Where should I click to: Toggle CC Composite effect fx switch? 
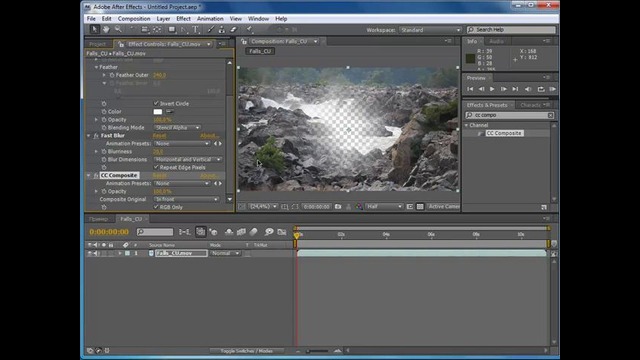click(x=96, y=175)
